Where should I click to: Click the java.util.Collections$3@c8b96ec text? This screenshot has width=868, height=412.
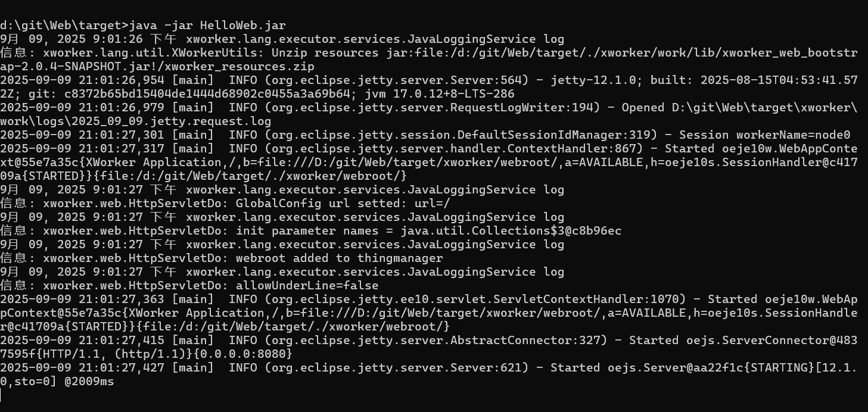(511, 231)
